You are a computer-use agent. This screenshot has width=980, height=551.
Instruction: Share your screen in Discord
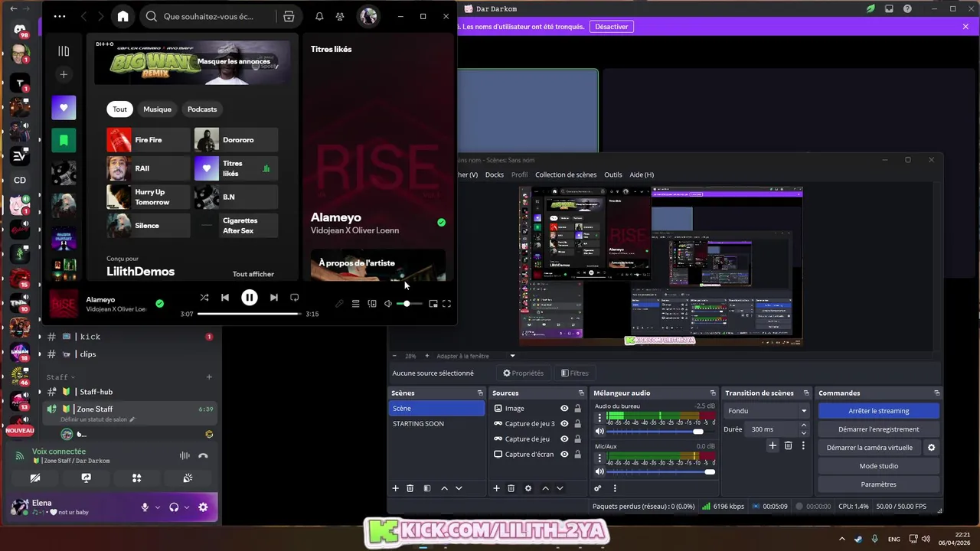click(x=86, y=478)
